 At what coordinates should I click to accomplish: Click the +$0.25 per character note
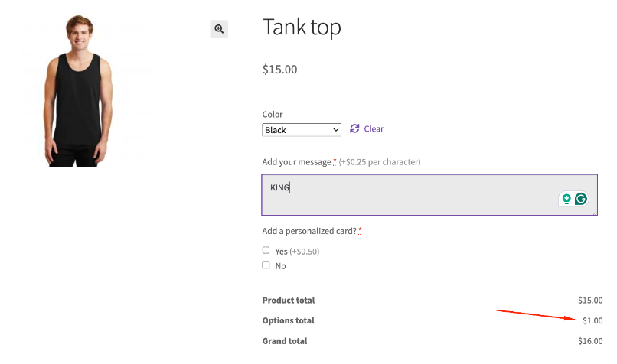380,162
